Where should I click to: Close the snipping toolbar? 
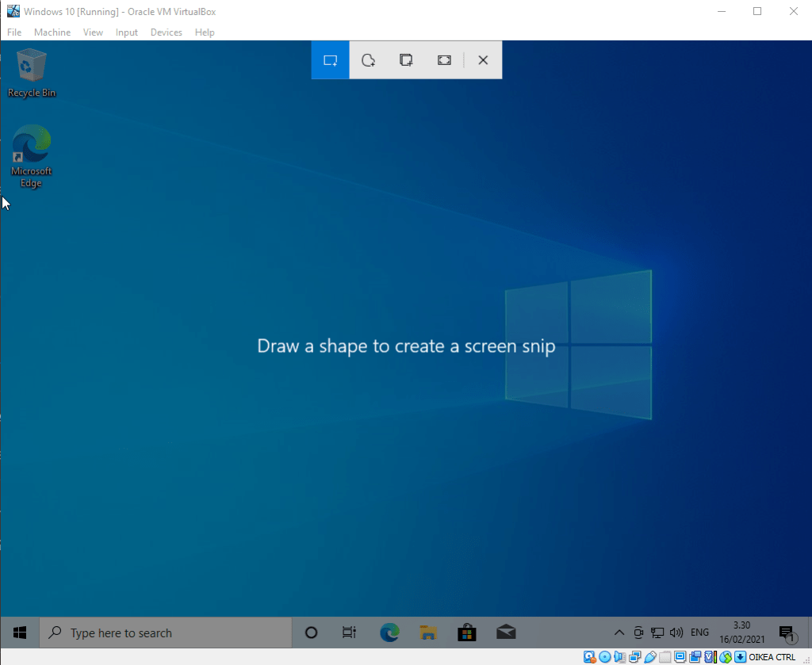[483, 60]
